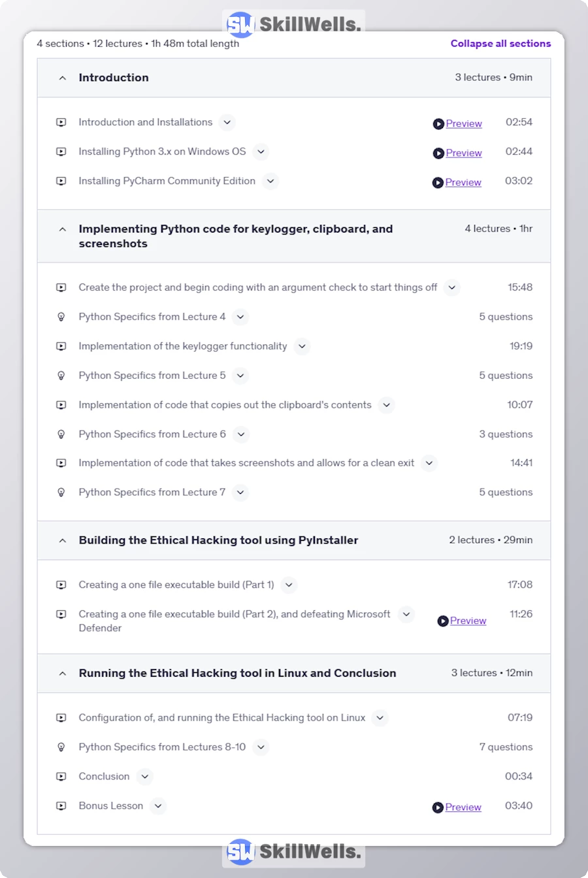This screenshot has height=878, width=588.
Task: Click the video icon beside Introduction and Installations
Action: click(x=61, y=122)
